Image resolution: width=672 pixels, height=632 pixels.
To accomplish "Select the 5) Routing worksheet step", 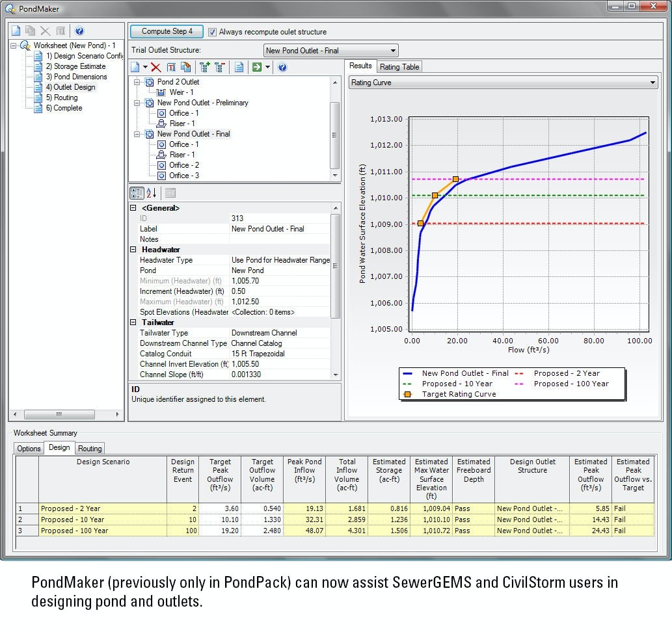I will (x=65, y=98).
